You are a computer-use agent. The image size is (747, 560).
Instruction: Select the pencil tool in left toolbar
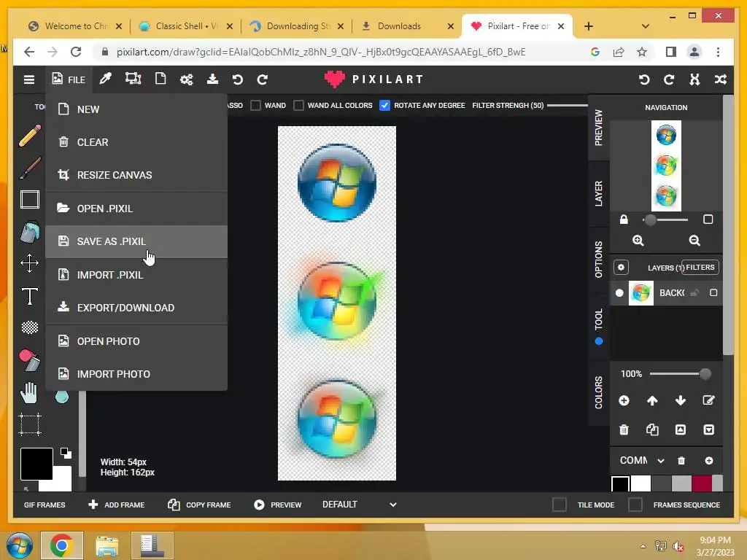coord(29,135)
